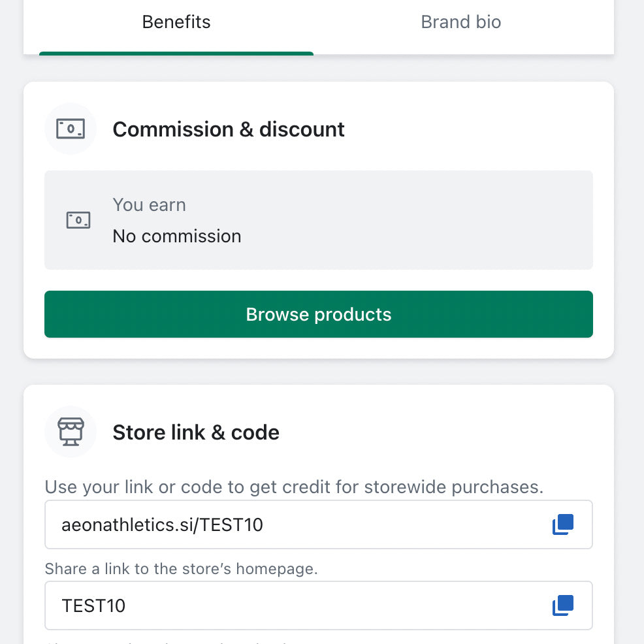Copy the aeonathletics.si/TEST10 store link
Viewport: 644px width, 644px height.
pos(562,524)
